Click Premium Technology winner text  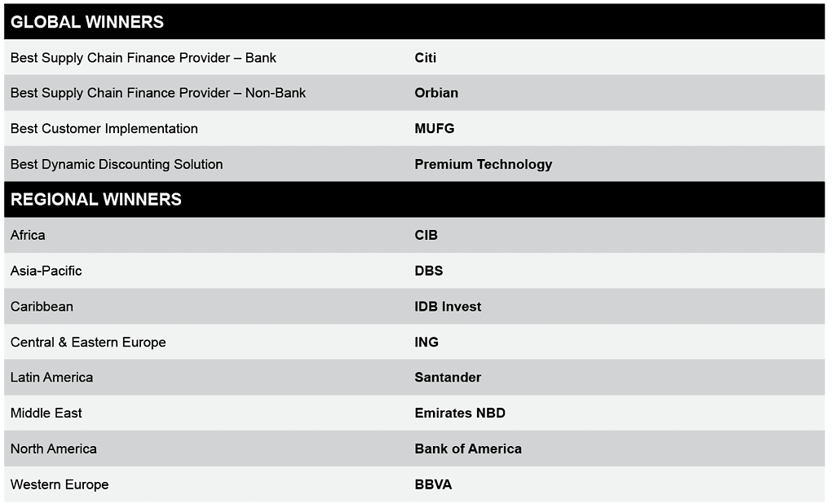pos(483,164)
